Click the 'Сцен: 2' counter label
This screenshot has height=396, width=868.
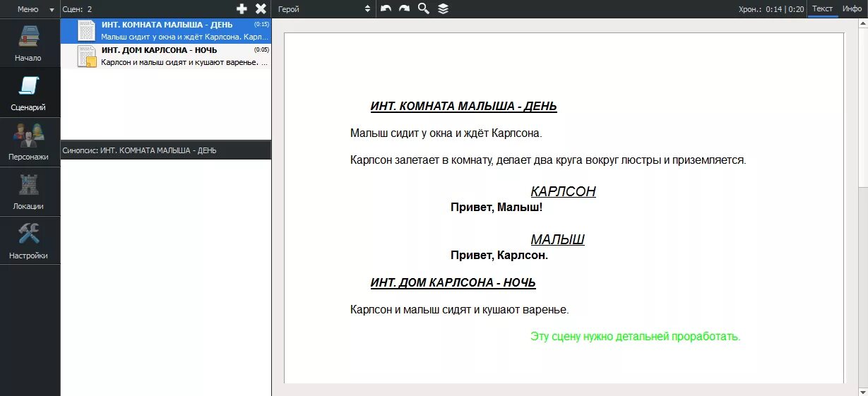(77, 9)
